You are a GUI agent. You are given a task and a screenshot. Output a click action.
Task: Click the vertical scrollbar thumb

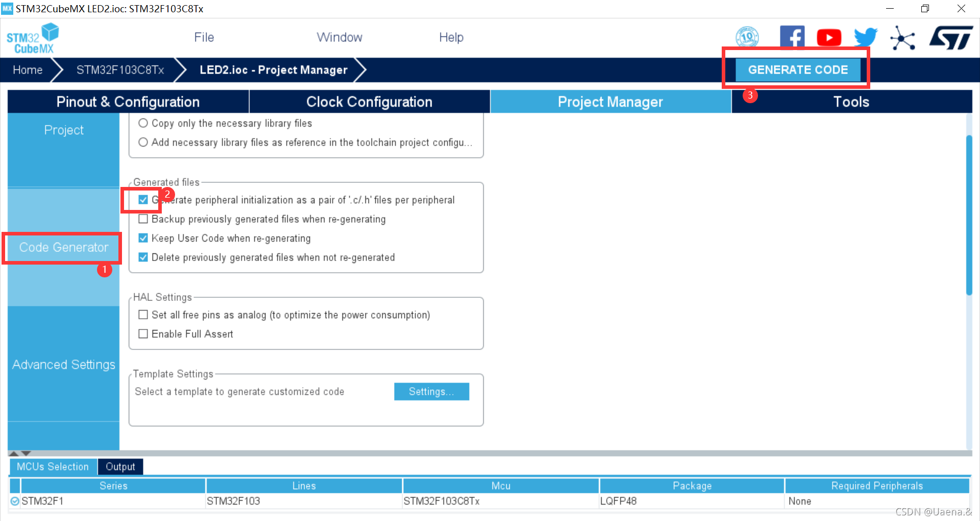coord(969,215)
